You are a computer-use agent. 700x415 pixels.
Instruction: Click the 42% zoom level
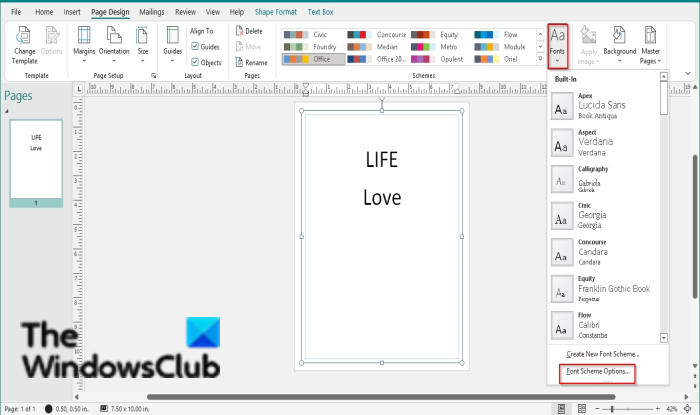point(672,409)
